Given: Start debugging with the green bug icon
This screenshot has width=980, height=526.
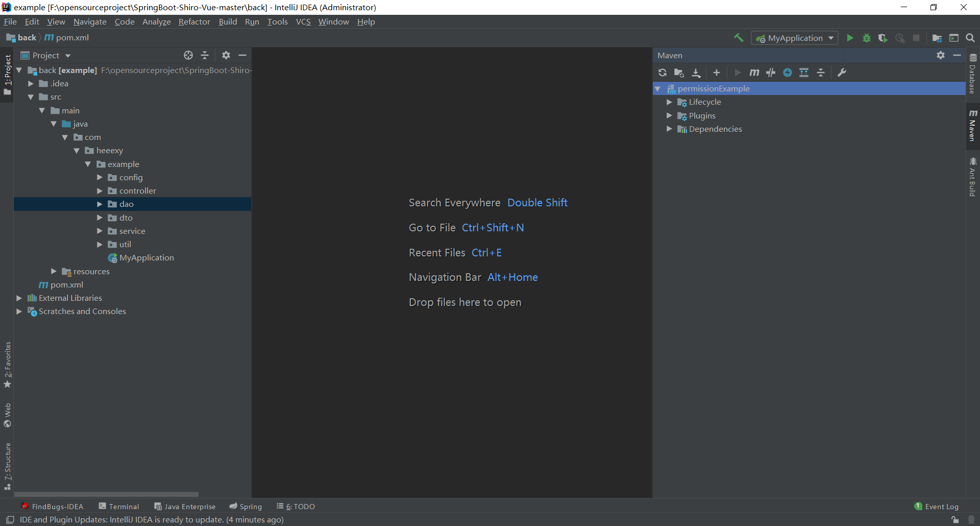Looking at the screenshot, I should 867,38.
